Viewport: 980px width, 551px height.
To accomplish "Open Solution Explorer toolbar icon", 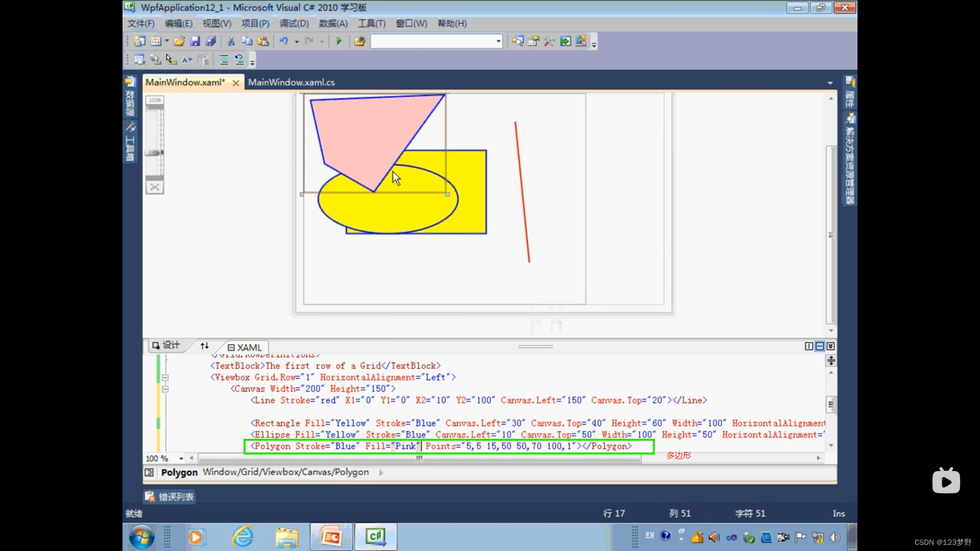I will click(518, 41).
